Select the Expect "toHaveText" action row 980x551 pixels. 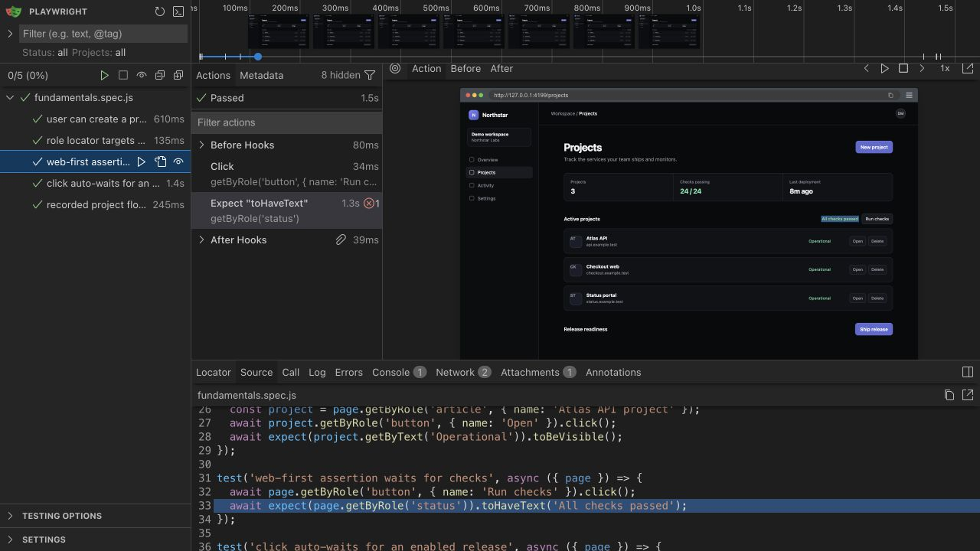pos(286,210)
